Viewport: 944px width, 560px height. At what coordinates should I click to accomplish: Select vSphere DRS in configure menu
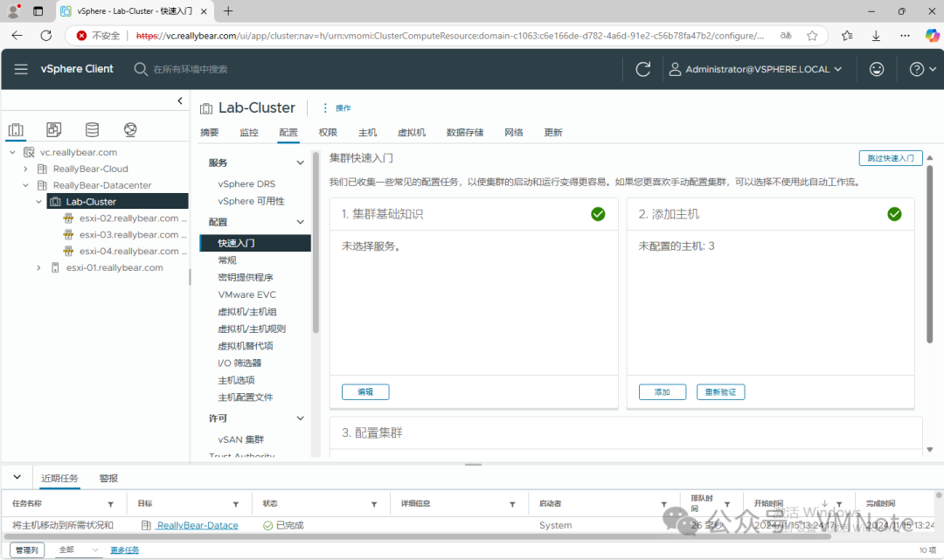point(246,183)
